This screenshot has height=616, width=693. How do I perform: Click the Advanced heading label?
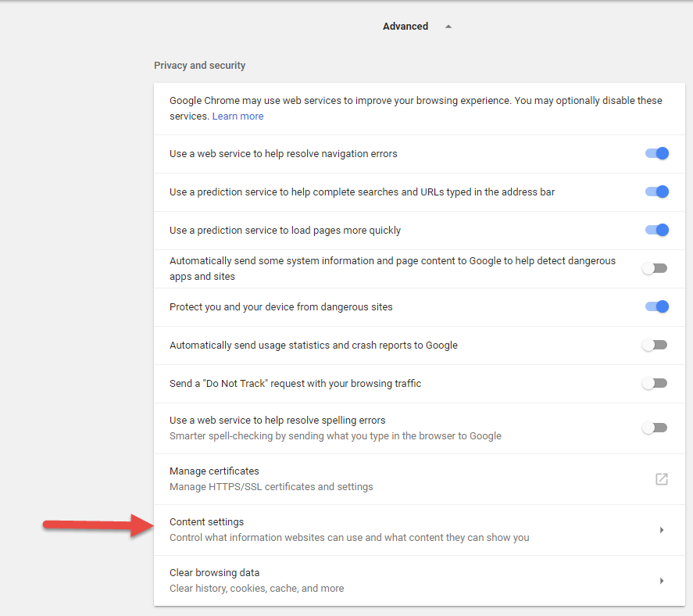[x=405, y=27]
